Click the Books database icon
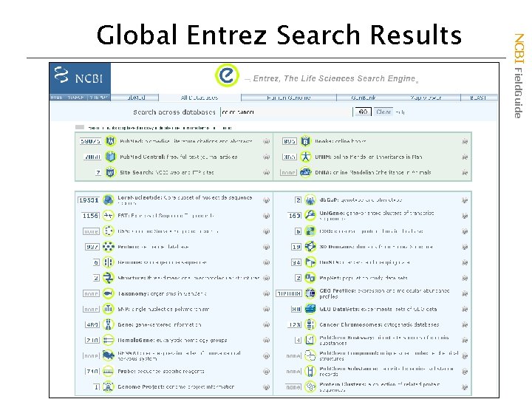 (x=306, y=141)
